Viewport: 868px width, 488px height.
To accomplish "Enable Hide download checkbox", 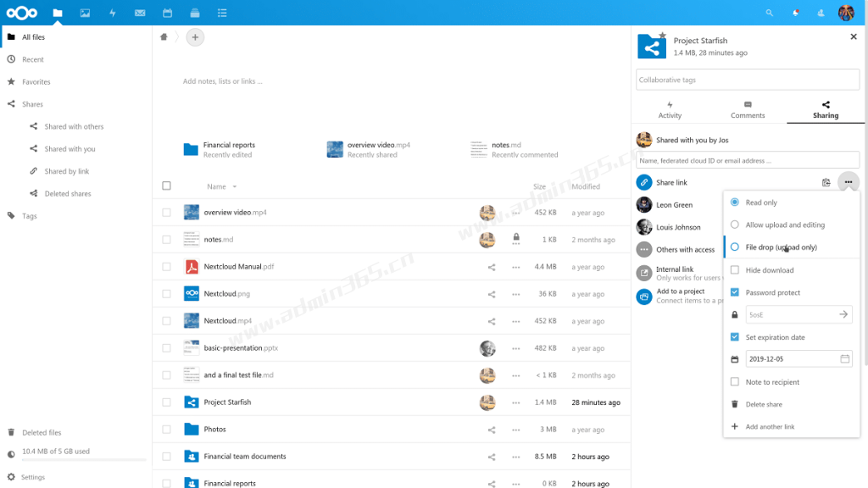I will pyautogui.click(x=735, y=270).
